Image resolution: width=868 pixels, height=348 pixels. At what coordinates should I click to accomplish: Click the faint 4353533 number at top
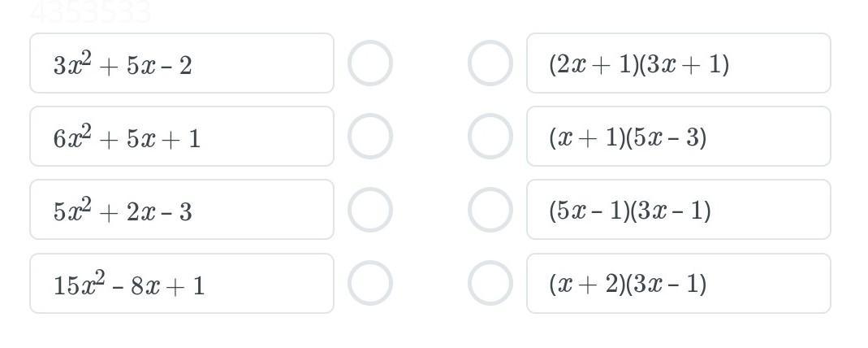tap(90, 12)
